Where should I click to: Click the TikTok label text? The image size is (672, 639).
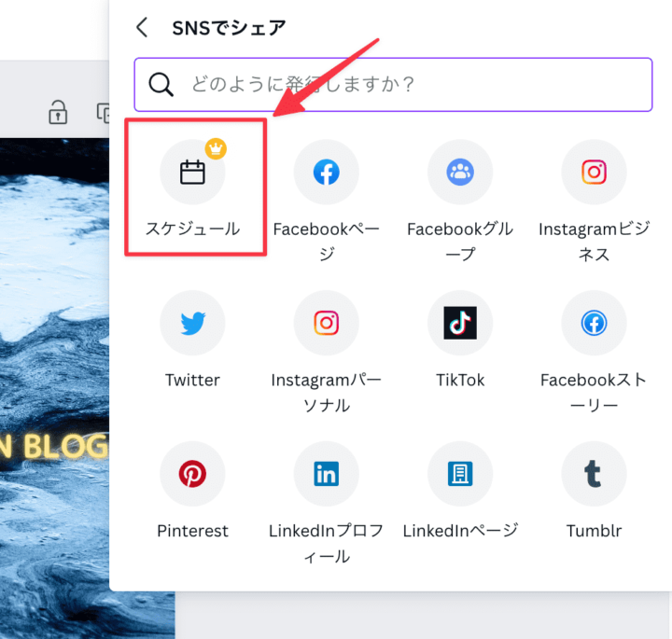(x=460, y=380)
